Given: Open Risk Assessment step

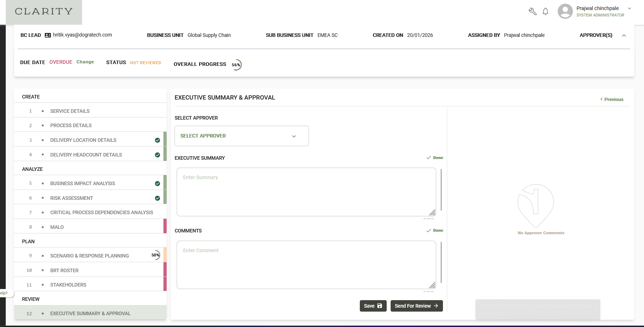Looking at the screenshot, I should coord(90,198).
